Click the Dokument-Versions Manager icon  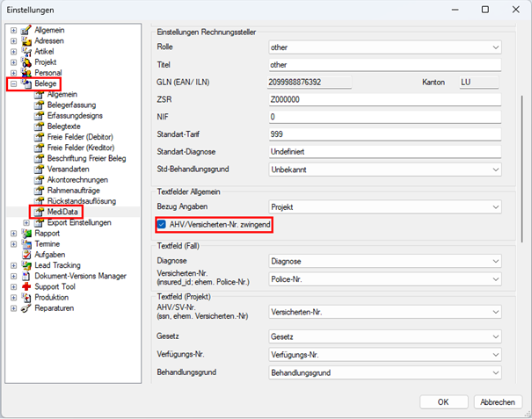pyautogui.click(x=26, y=276)
